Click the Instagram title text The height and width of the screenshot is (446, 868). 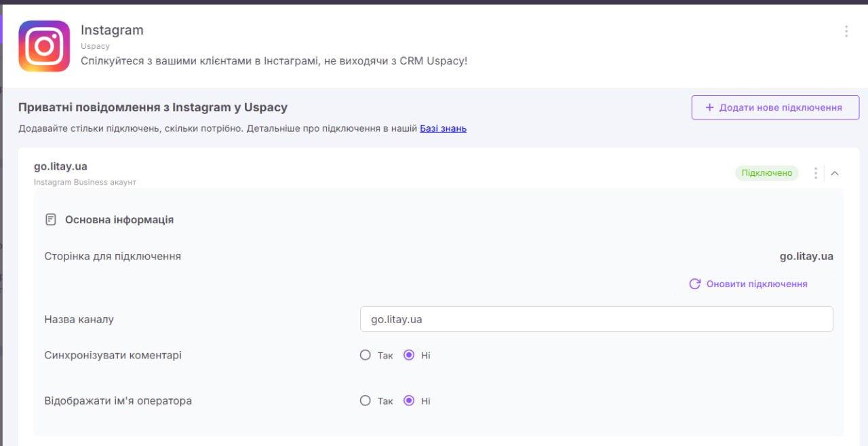(112, 30)
